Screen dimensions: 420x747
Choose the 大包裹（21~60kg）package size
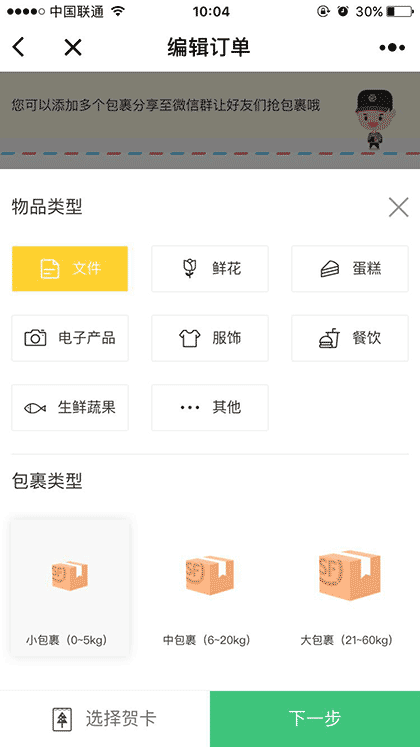pos(349,587)
